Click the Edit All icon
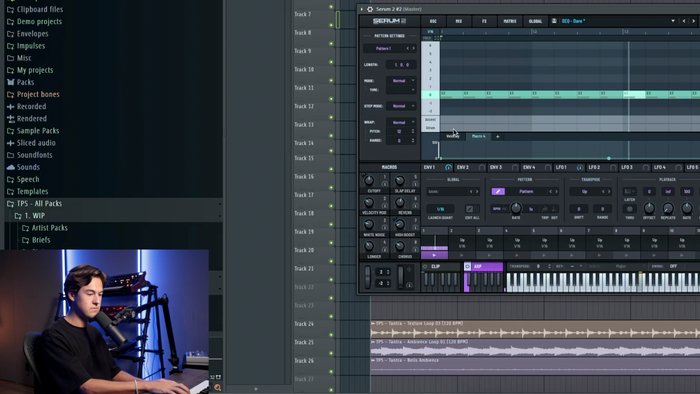The image size is (700, 394). [x=470, y=209]
